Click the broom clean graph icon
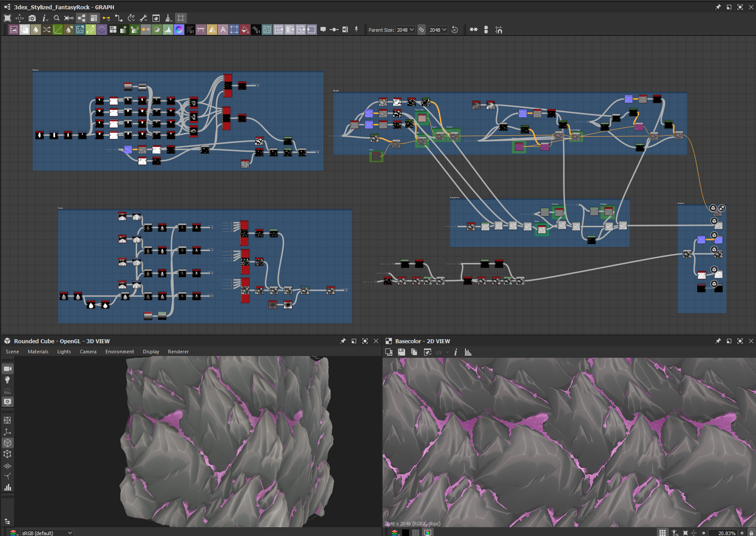Viewport: 756px width, 536px height. 168,18
